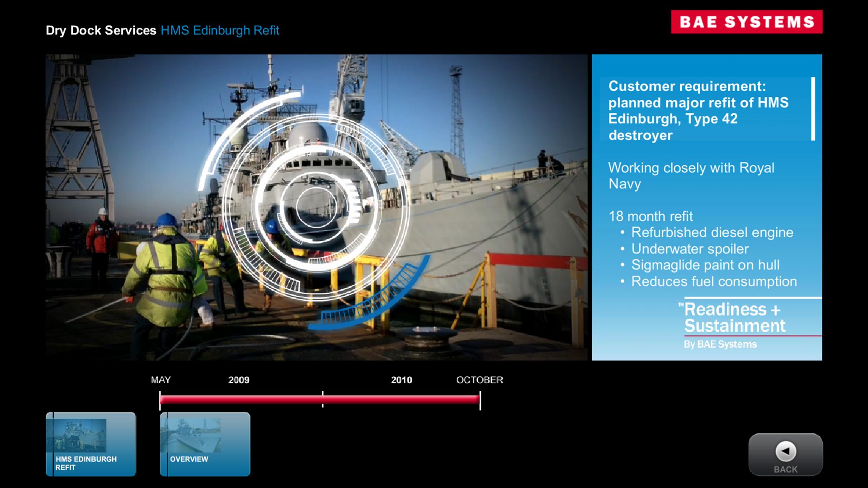
Task: Click the Refurbished diesel engine bullet
Action: pos(712,232)
